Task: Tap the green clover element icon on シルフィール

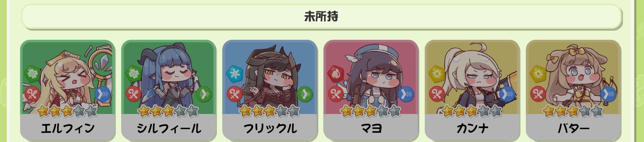Action: (134, 74)
